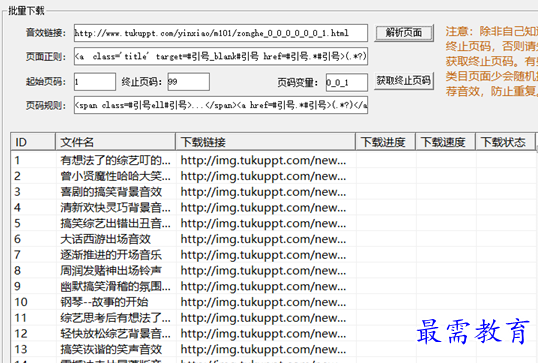The image size is (538, 363).
Task: Click download link in row 1
Action: 263,160
